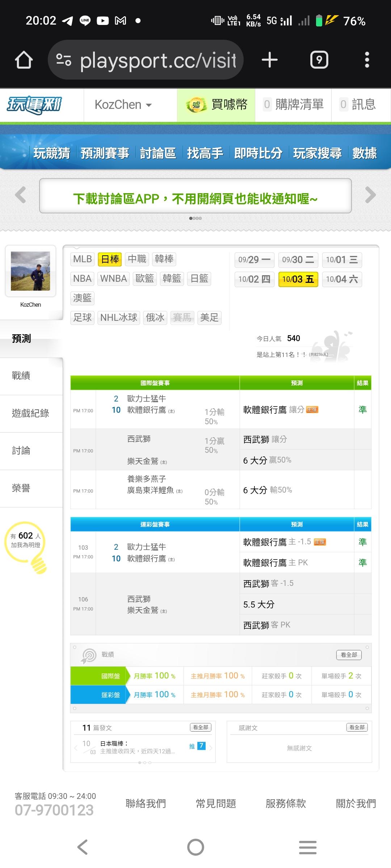Select the 中職 league filter

coord(137,259)
